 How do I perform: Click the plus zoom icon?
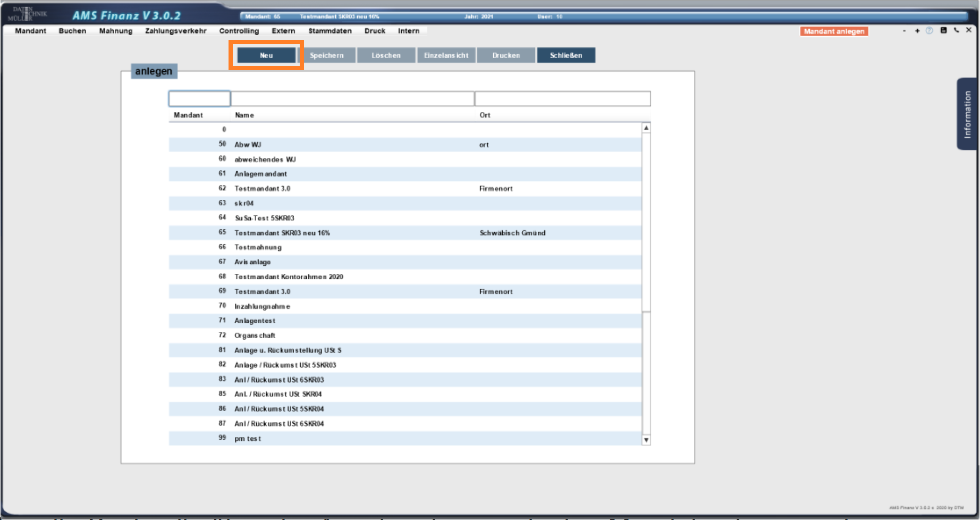[x=917, y=31]
